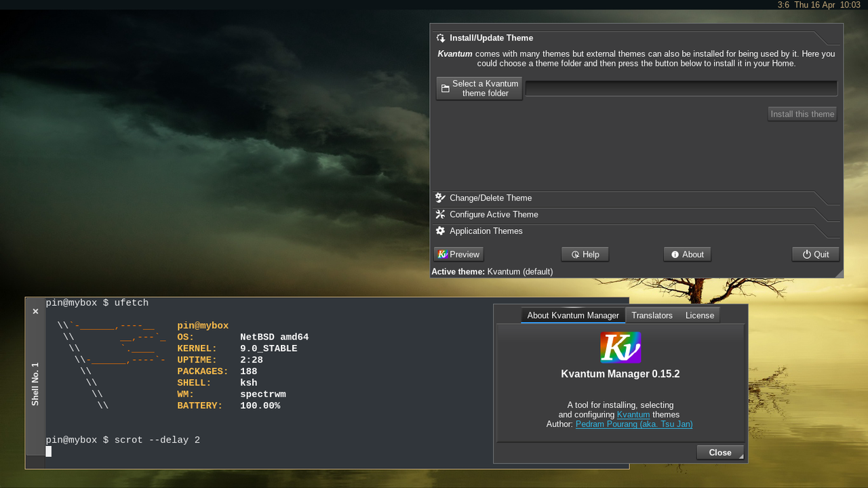Close the About dialog with Close button
This screenshot has width=868, height=488.
720,453
